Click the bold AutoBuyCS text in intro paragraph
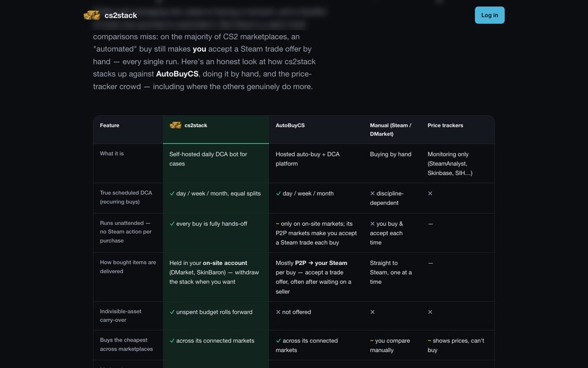 tap(177, 74)
